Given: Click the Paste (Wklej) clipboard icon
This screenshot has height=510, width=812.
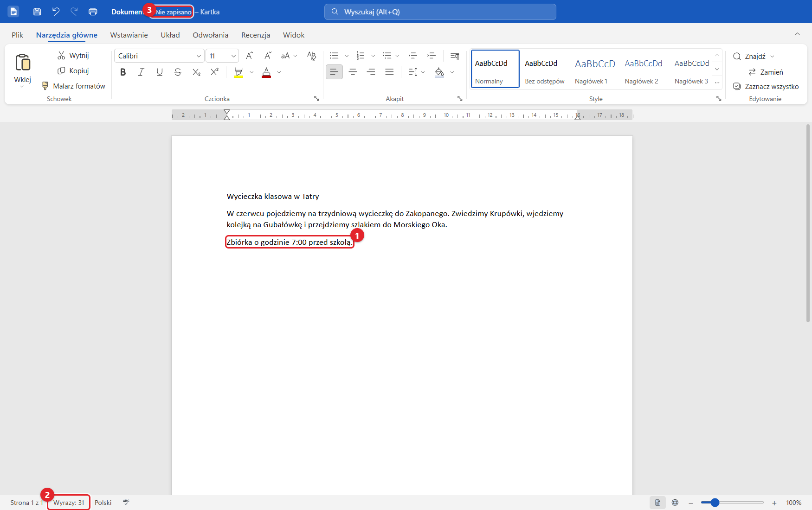Looking at the screenshot, I should coord(23,62).
